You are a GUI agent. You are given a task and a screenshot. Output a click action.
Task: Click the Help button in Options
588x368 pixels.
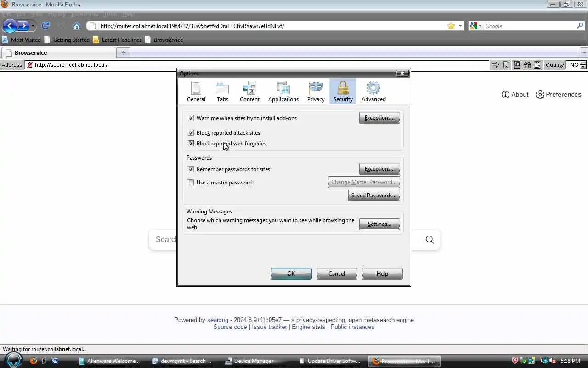pyautogui.click(x=382, y=274)
